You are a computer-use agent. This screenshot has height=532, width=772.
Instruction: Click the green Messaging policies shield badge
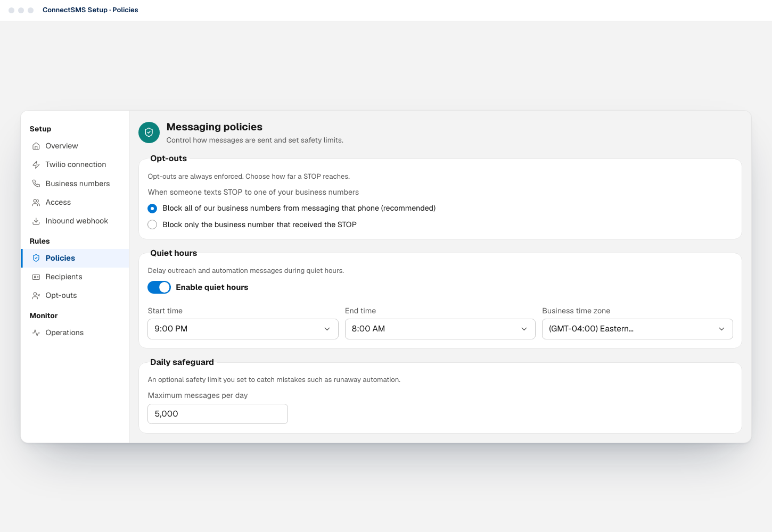click(x=149, y=132)
